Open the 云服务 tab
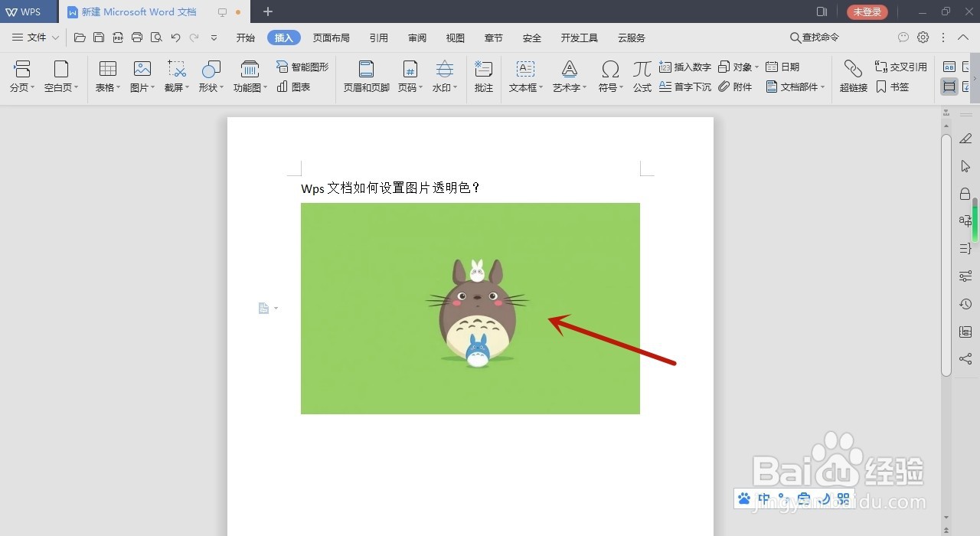Viewport: 980px width, 536px height. tap(632, 38)
